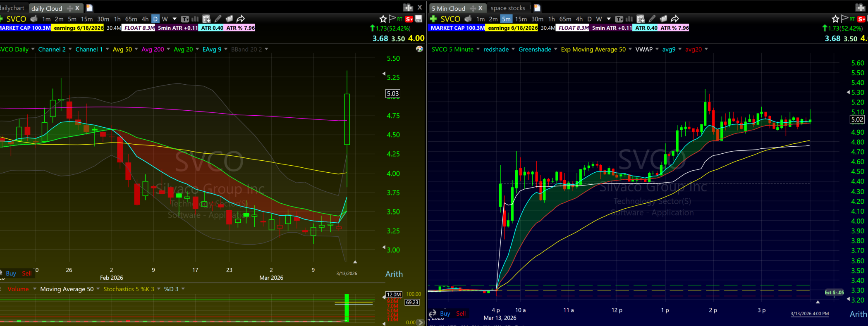
Task: Click share arrow in 5 min chart toolbar
Action: 675,19
